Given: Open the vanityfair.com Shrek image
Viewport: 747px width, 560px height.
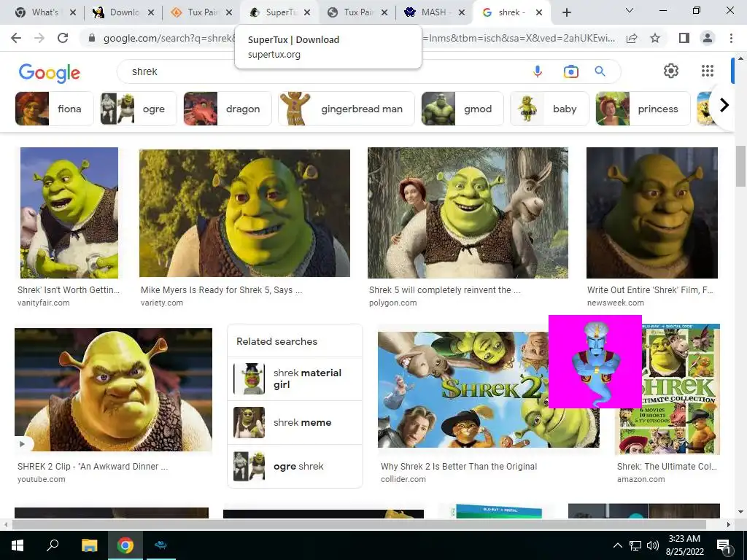Looking at the screenshot, I should coord(69,213).
